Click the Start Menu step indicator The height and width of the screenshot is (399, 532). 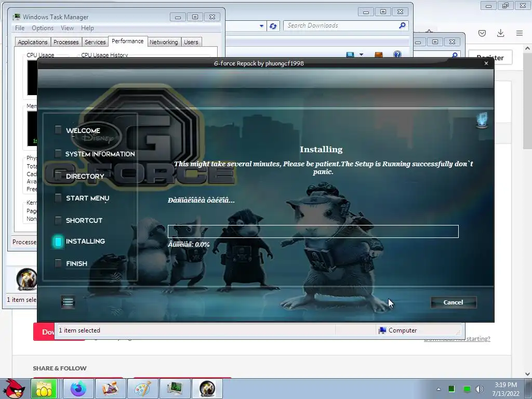click(x=58, y=198)
